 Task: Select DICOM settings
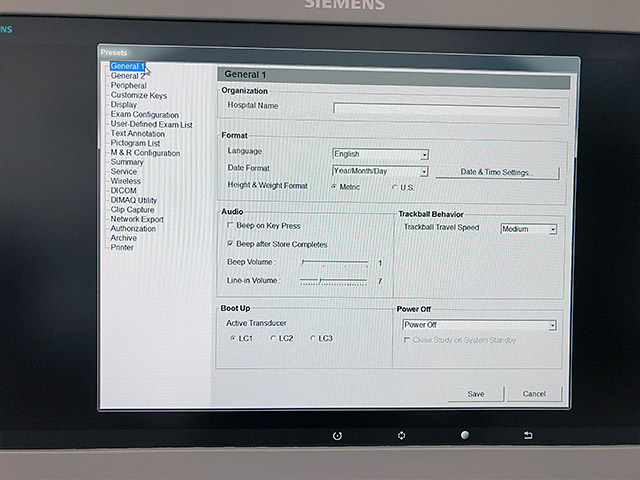tap(123, 191)
